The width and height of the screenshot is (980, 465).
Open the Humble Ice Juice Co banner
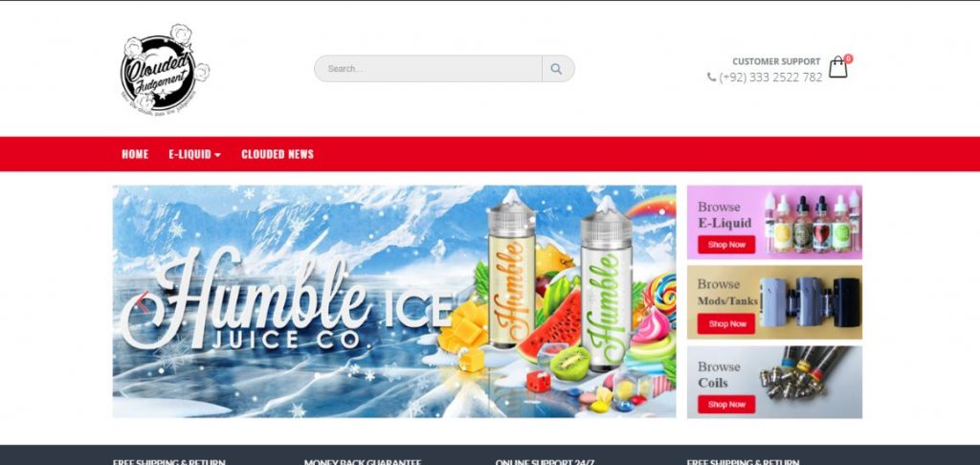394,301
